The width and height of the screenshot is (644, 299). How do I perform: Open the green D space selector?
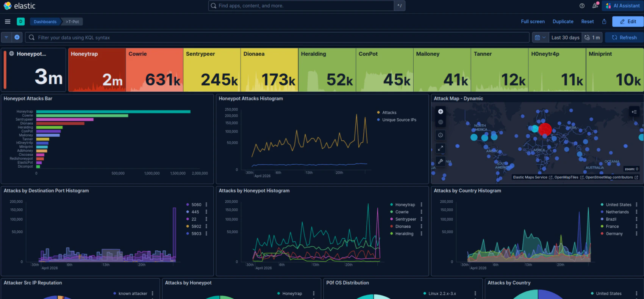point(21,22)
